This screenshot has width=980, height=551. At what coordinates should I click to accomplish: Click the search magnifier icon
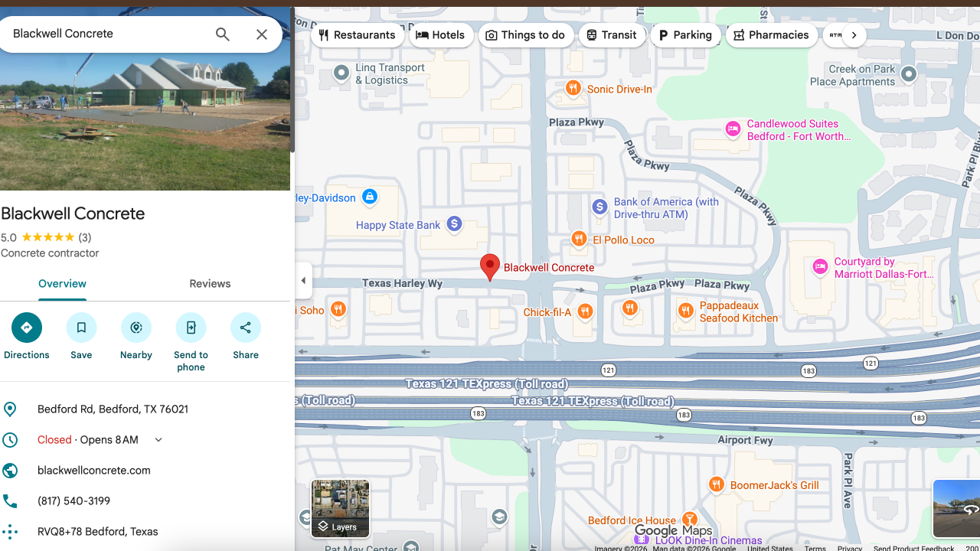click(223, 34)
